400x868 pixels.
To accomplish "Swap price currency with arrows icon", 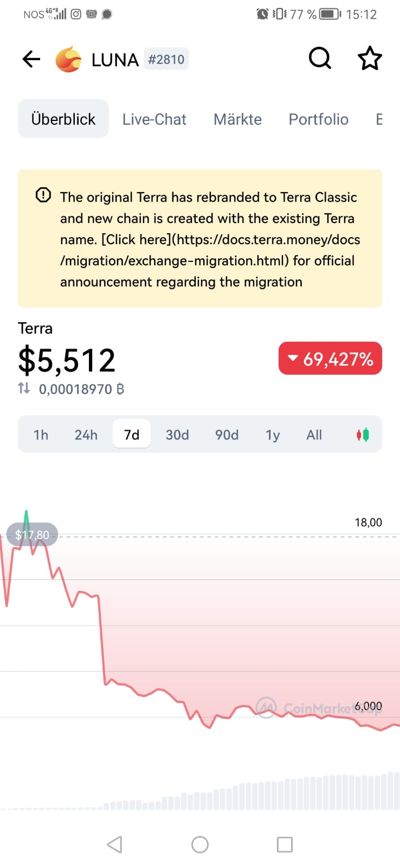I will (24, 388).
